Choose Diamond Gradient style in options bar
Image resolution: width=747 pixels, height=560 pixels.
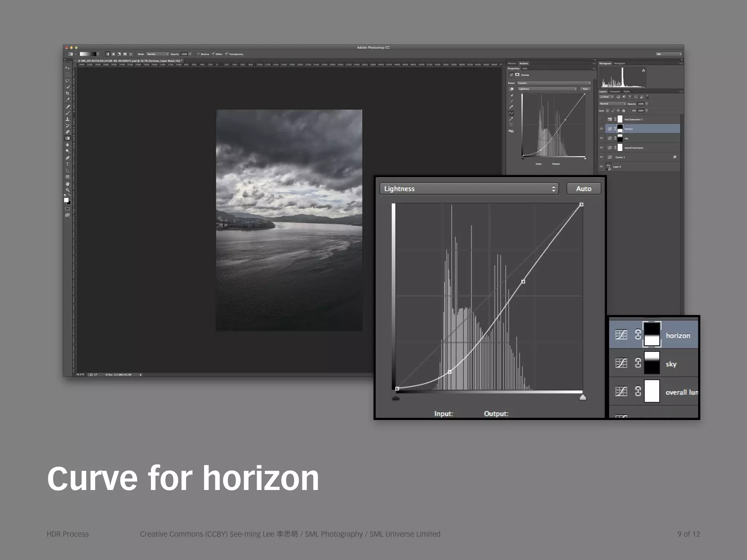point(131,54)
